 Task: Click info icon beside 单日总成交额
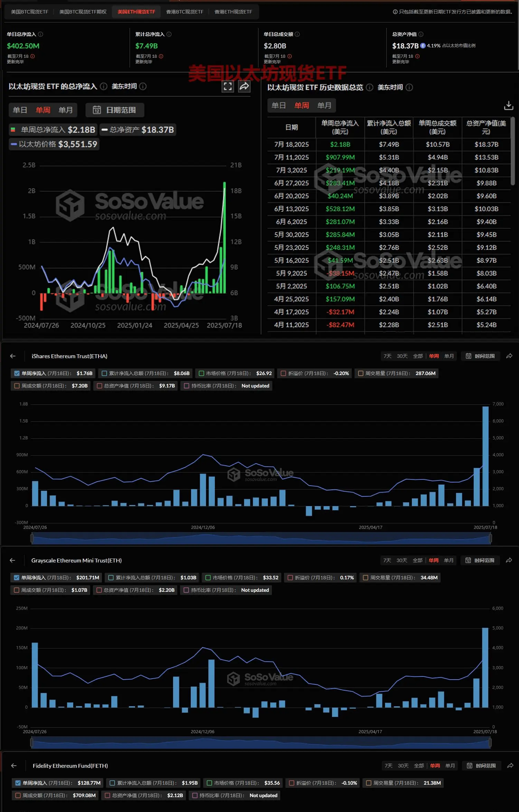click(x=297, y=34)
